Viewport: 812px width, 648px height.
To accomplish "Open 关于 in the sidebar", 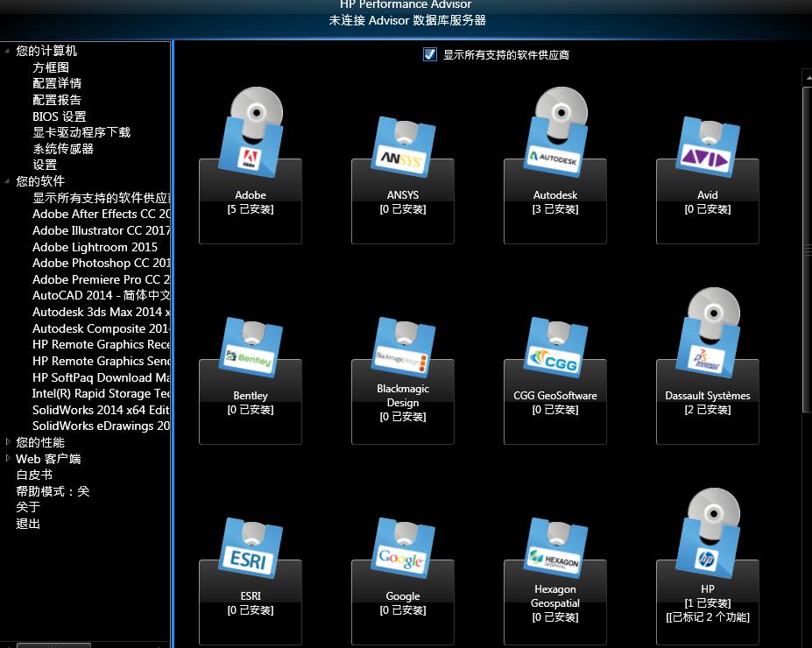I will click(28, 507).
